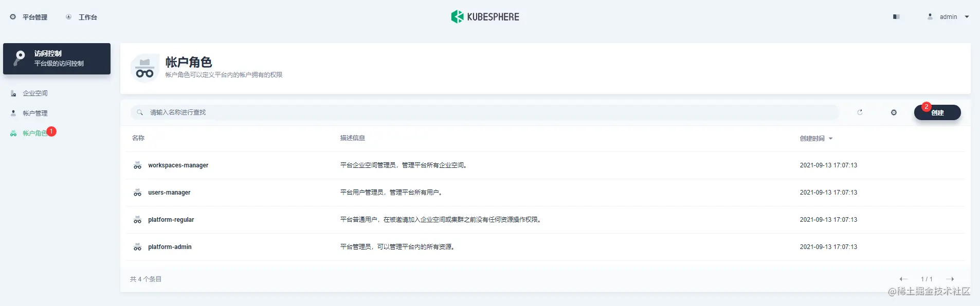
Task: Click the users-manager creation time
Action: coord(828,193)
